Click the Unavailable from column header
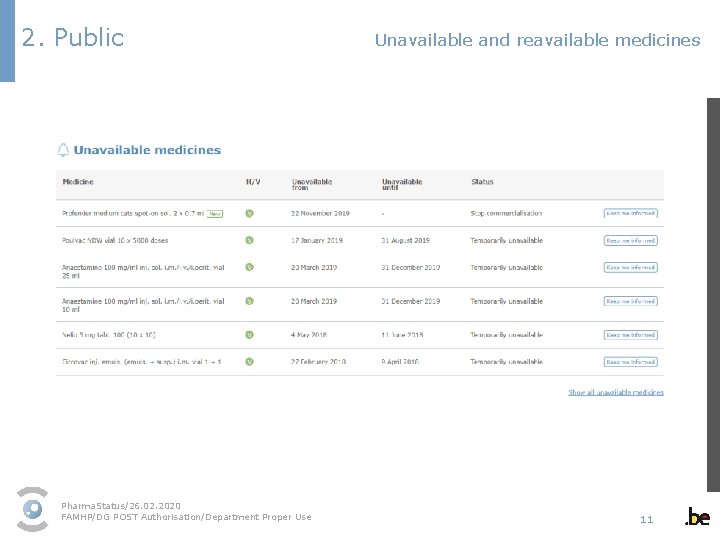 point(312,184)
